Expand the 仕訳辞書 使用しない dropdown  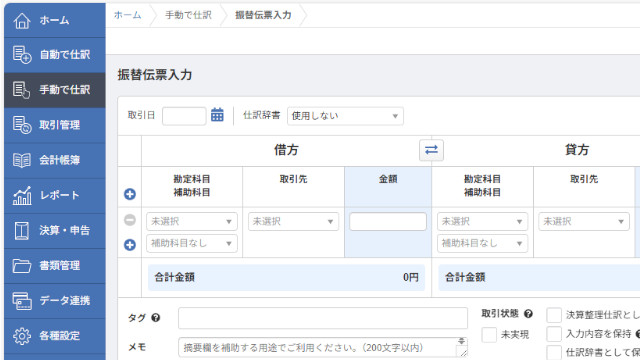pos(345,116)
